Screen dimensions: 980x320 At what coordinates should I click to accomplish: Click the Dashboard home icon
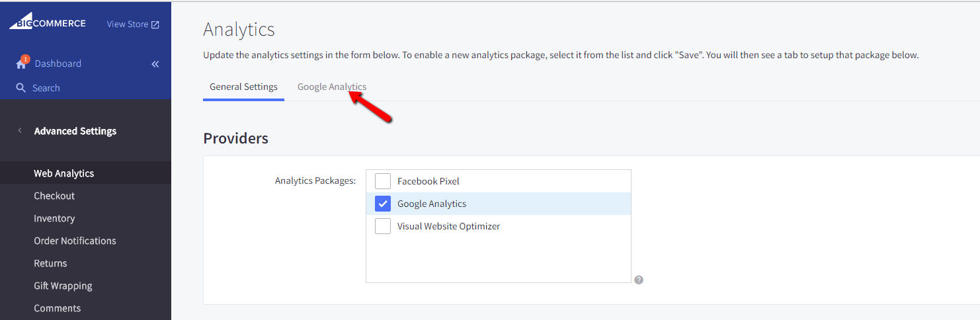21,64
